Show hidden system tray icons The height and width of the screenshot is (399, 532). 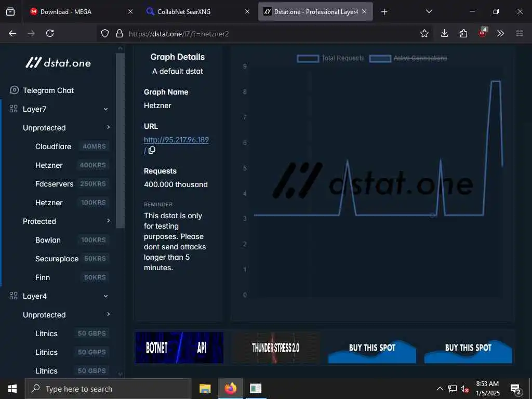coord(440,389)
